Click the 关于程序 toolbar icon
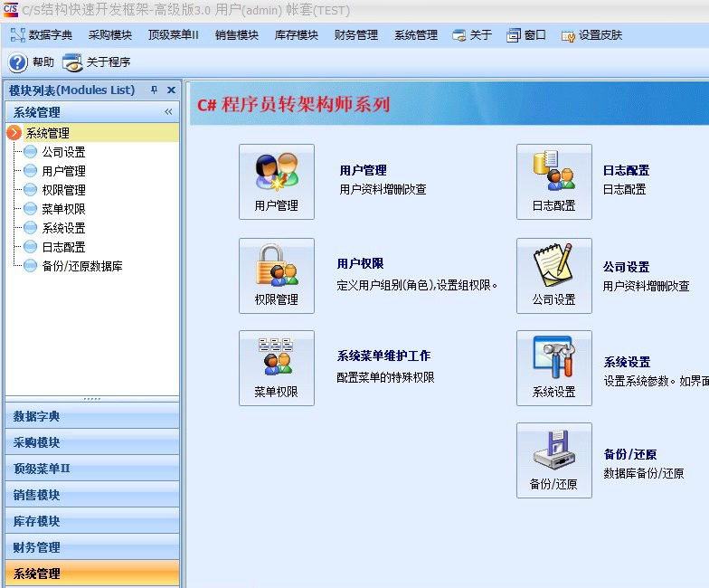The height and width of the screenshot is (588, 709). 72,62
